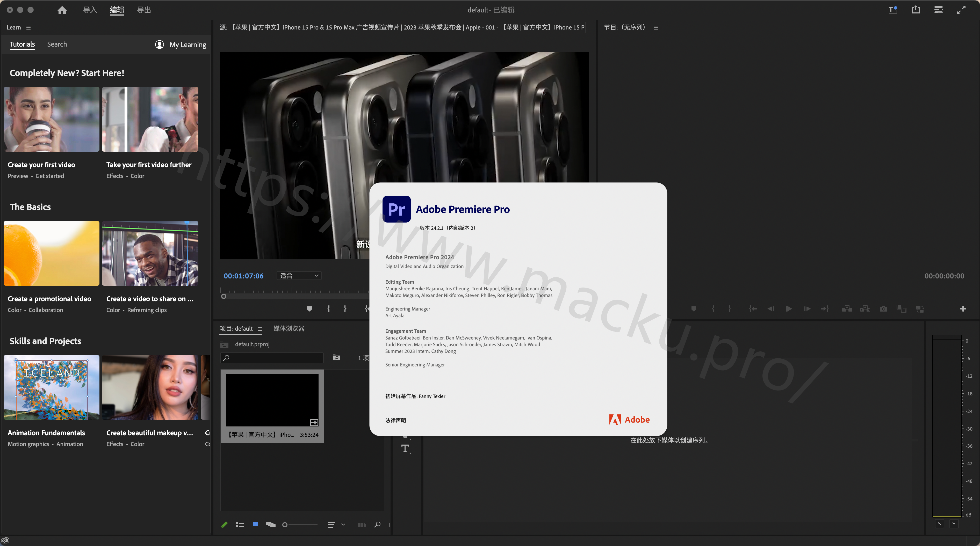Open the Button Editor plus icon
This screenshot has width=980, height=546.
click(x=963, y=309)
